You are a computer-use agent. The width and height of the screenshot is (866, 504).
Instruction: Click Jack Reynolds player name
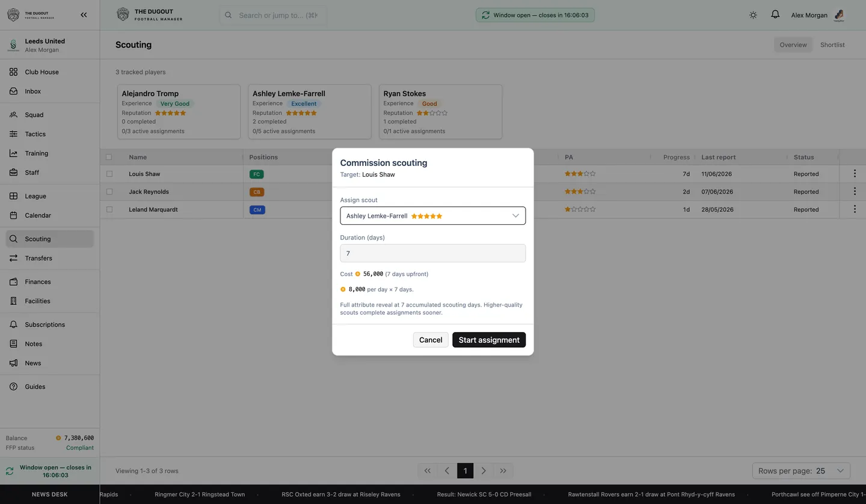coord(149,192)
